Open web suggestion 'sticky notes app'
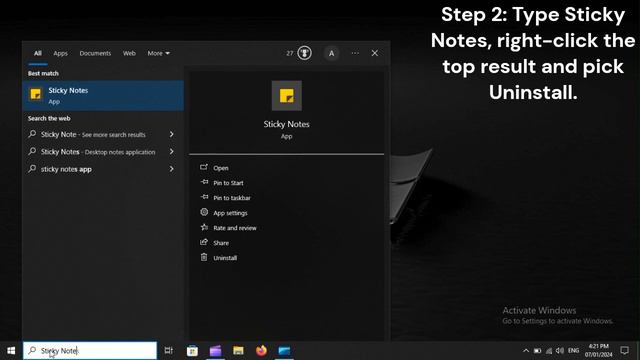Screen dimensions: 640x360 point(66,169)
